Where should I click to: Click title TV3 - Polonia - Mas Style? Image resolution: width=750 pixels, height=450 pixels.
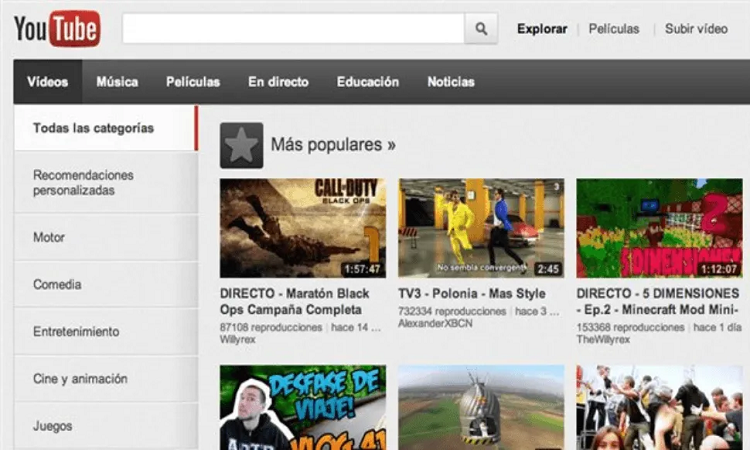point(472,294)
